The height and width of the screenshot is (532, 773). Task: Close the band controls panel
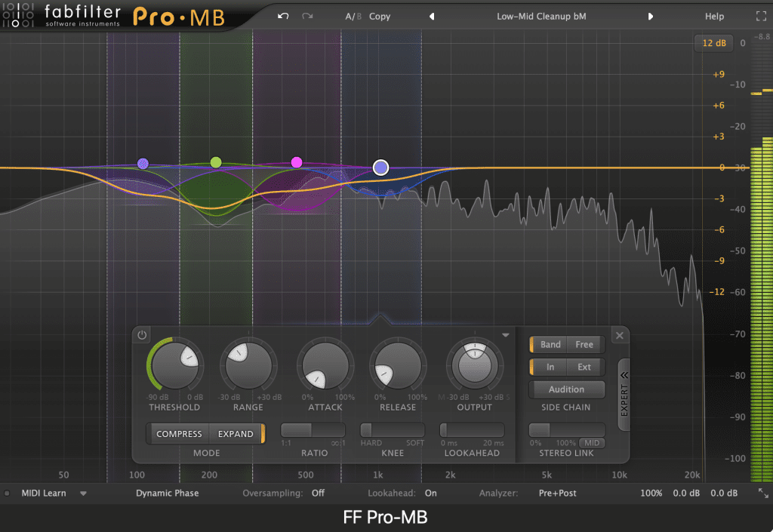click(x=620, y=336)
